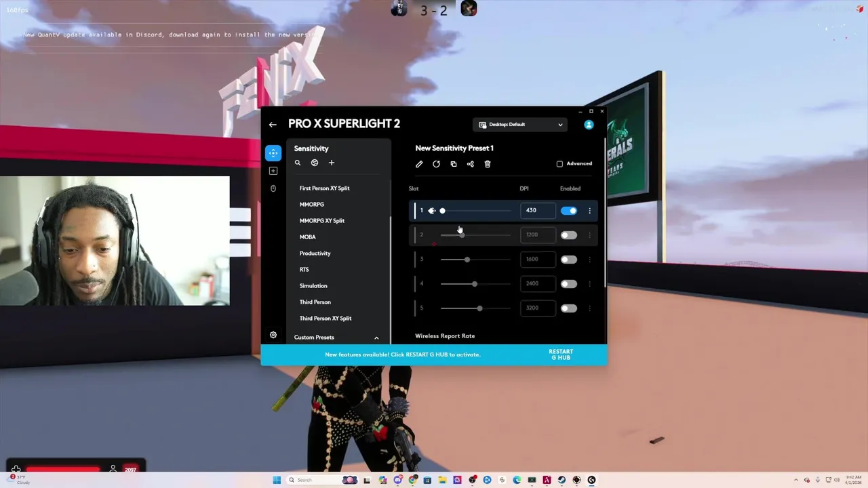Click slot 5 DPI slider handle
The height and width of the screenshot is (488, 868).
tap(479, 308)
